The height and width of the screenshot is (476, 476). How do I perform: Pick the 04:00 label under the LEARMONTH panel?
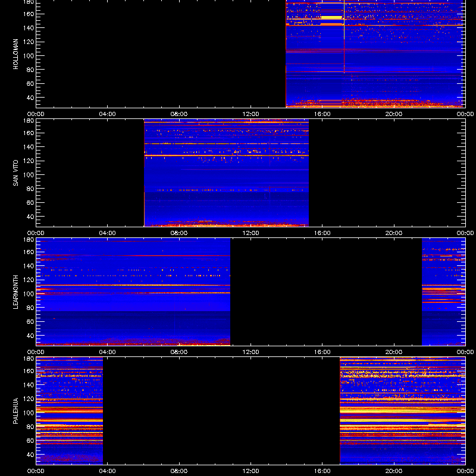pyautogui.click(x=108, y=352)
